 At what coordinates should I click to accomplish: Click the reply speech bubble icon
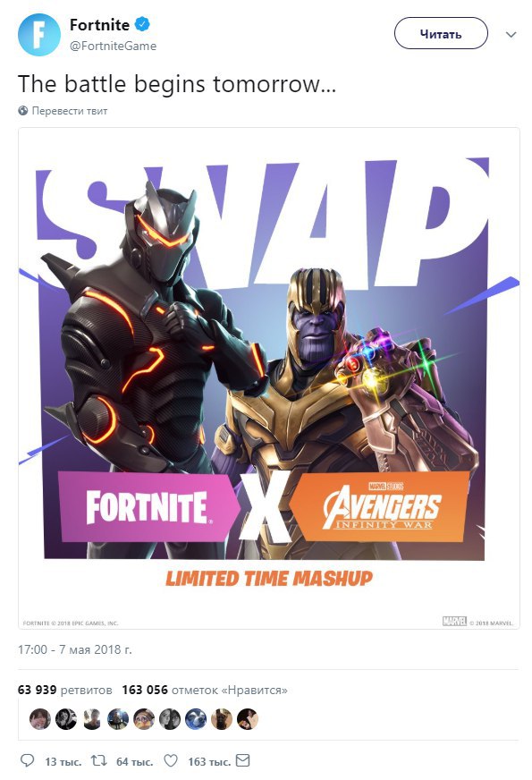tap(28, 760)
